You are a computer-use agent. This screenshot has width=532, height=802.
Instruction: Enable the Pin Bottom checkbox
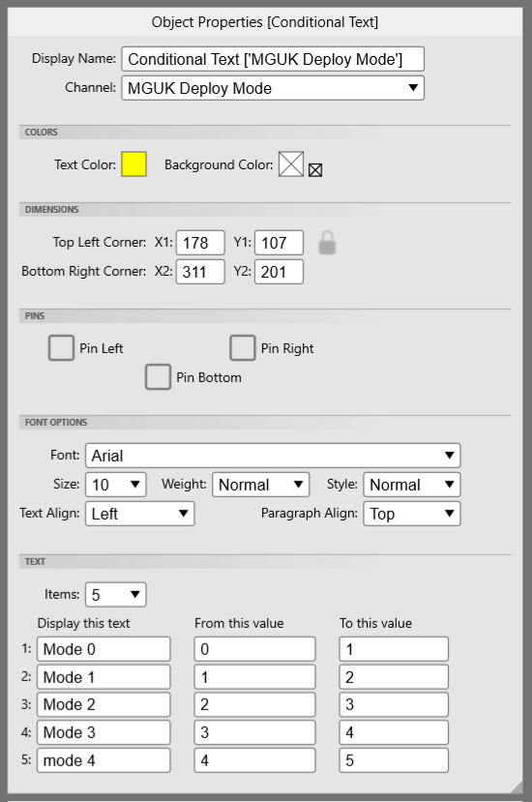(158, 377)
